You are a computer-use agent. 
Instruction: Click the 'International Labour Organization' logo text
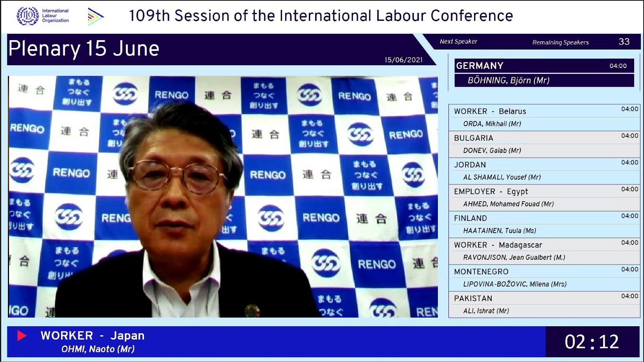(x=55, y=16)
